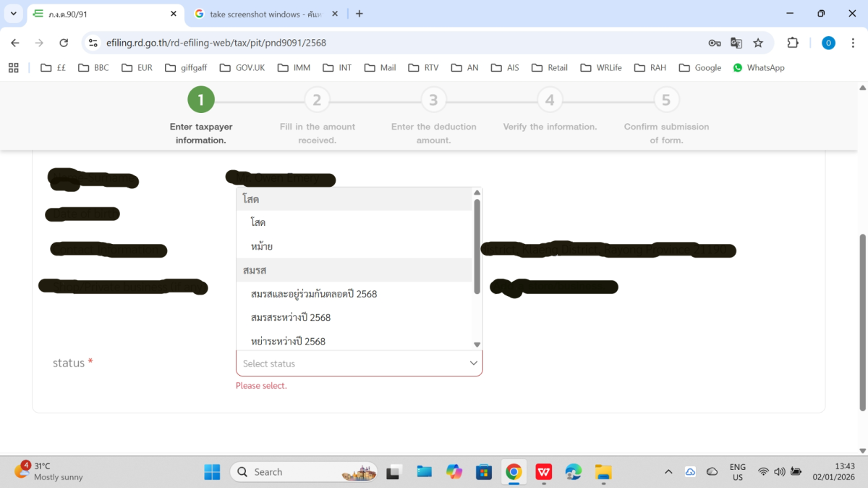Pick the หม้าย status option

tap(262, 246)
